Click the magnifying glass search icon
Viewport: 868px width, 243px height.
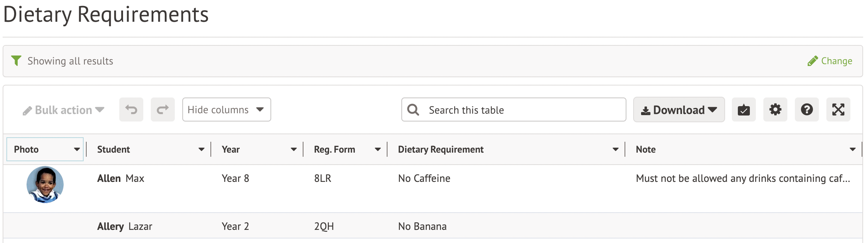point(413,110)
